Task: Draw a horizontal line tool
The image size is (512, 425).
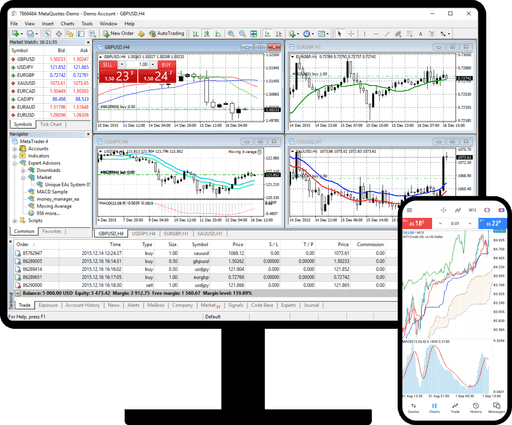Action: click(376, 34)
